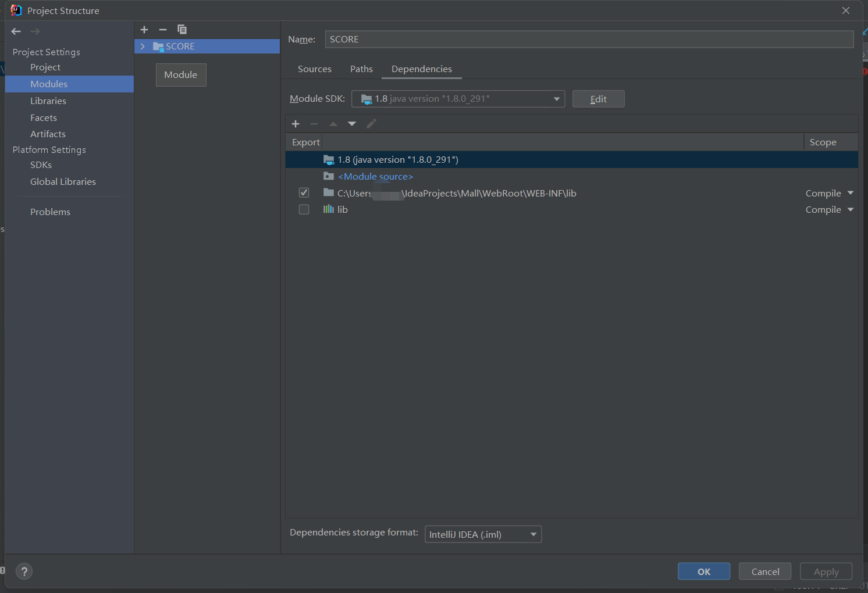
Task: Open Facets settings
Action: coord(44,118)
